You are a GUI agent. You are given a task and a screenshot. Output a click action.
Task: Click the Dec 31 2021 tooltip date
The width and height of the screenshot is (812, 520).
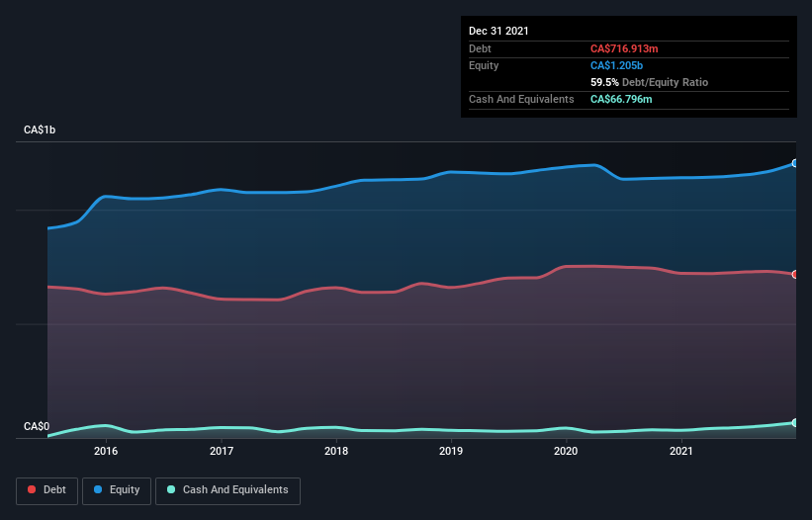tap(498, 31)
